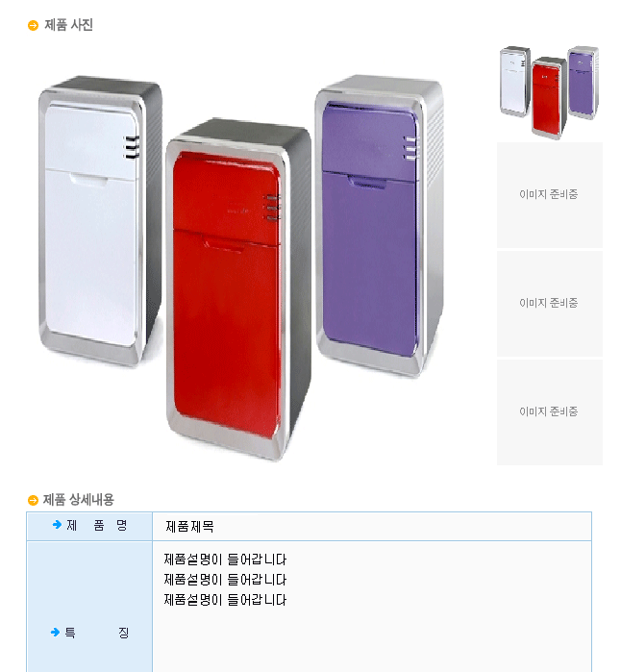Click the red refrigerator in the main photo
Image resolution: width=621 pixels, height=672 pixels.
(x=238, y=289)
